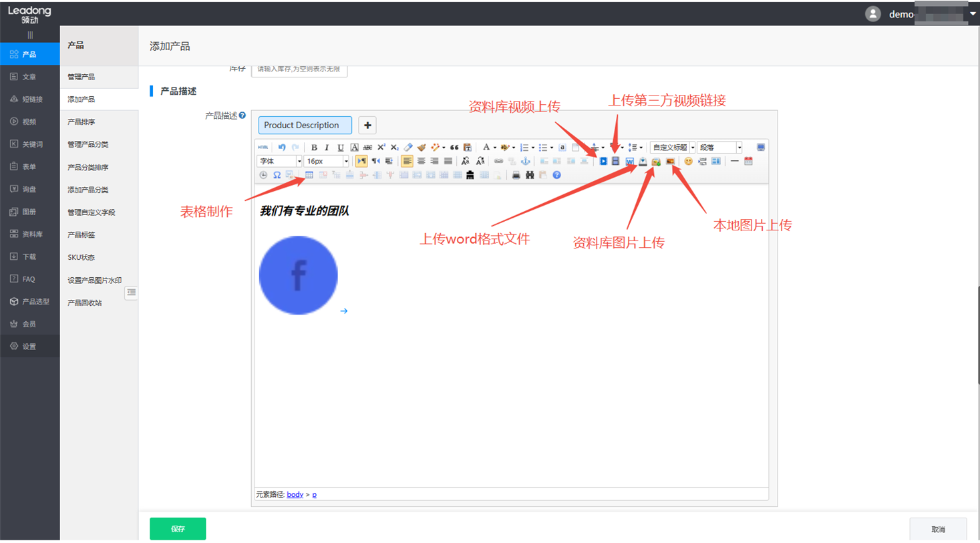Image resolution: width=980 pixels, height=543 pixels.
Task: Toggle bold formatting in editor toolbar
Action: (314, 148)
